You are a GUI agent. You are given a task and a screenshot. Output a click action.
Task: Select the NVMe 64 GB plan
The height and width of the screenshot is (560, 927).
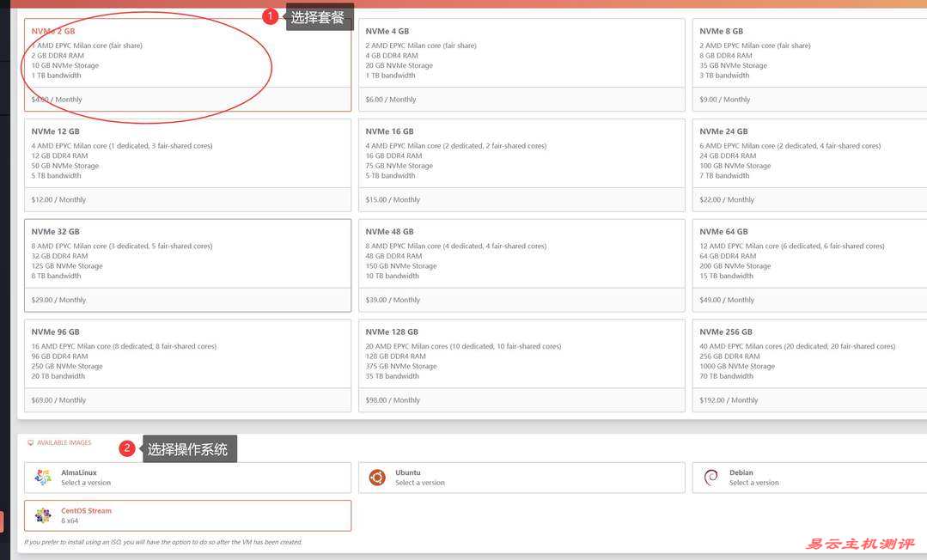point(808,265)
